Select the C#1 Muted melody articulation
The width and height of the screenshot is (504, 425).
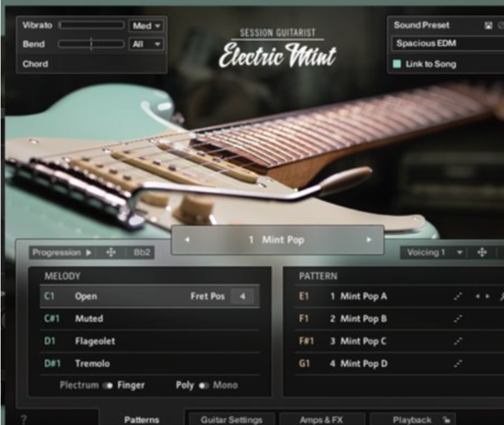point(150,319)
